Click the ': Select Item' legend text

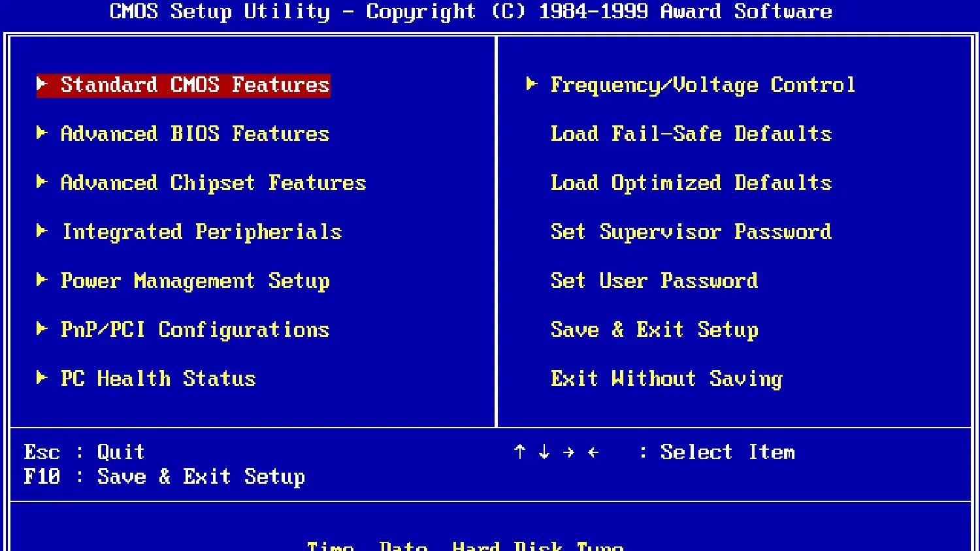(x=717, y=452)
